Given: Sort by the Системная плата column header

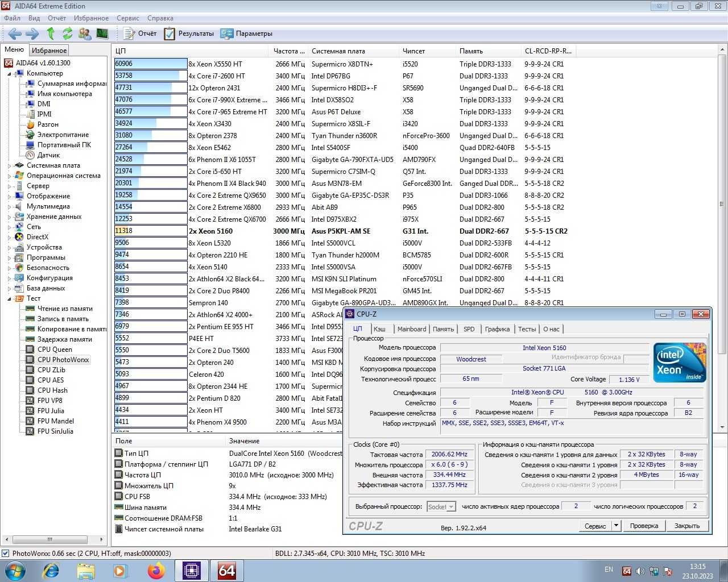Looking at the screenshot, I should click(353, 51).
